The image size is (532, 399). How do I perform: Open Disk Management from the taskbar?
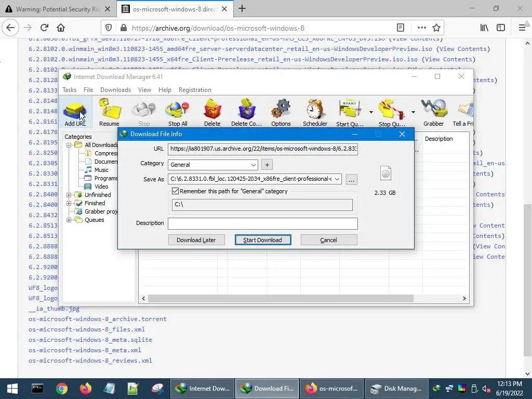click(396, 389)
